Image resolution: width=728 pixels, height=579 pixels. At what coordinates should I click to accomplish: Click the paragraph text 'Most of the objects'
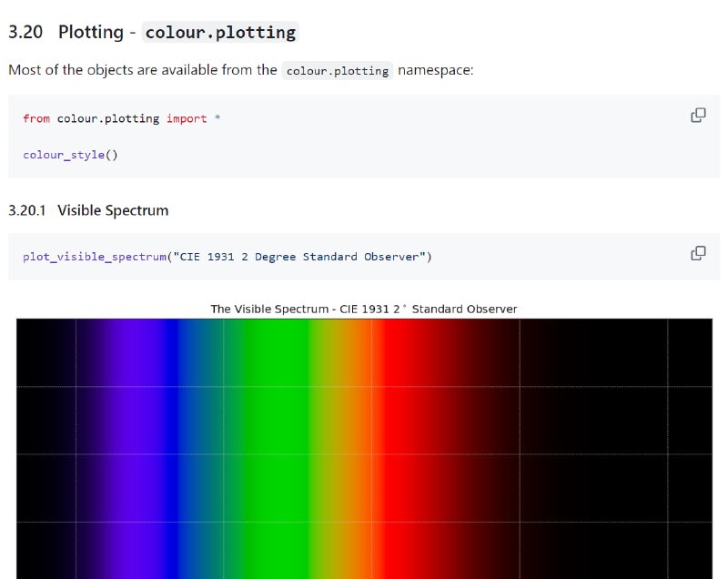[71, 70]
